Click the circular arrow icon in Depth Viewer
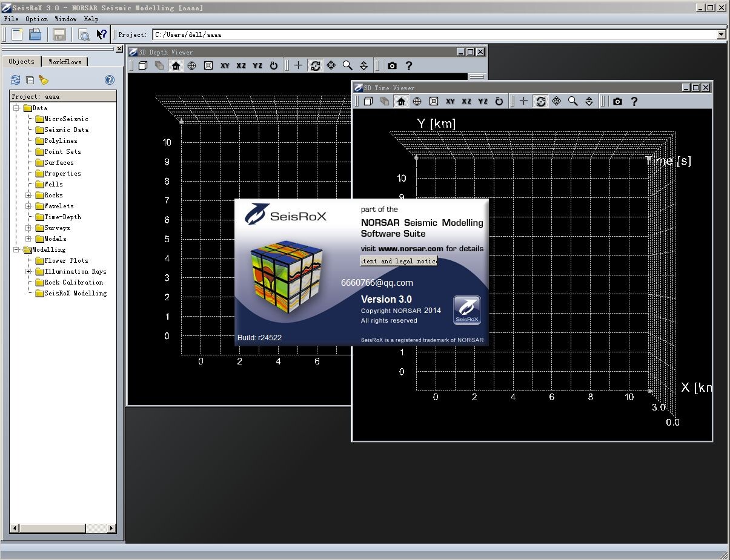Viewport: 730px width, 560px height. pyautogui.click(x=274, y=65)
